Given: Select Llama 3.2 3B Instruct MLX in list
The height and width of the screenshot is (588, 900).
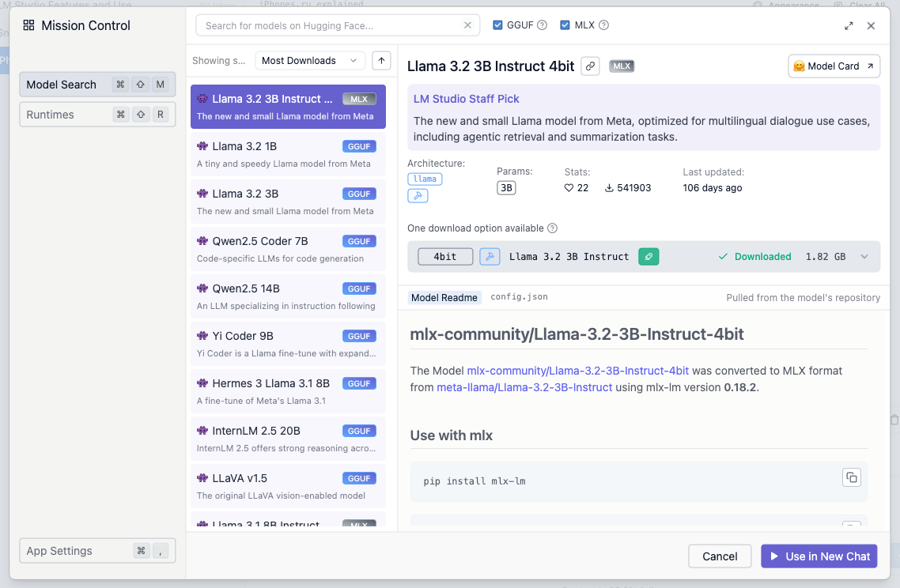Looking at the screenshot, I should pos(288,107).
